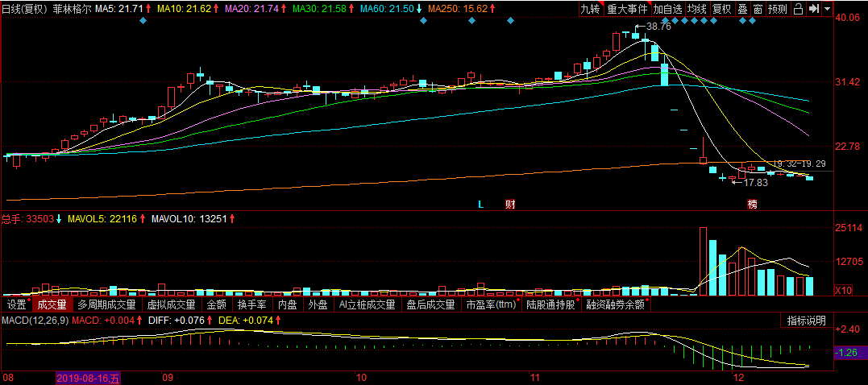Click the purple MA20: 21.74 label
The height and width of the screenshot is (385, 868).
[x=252, y=9]
